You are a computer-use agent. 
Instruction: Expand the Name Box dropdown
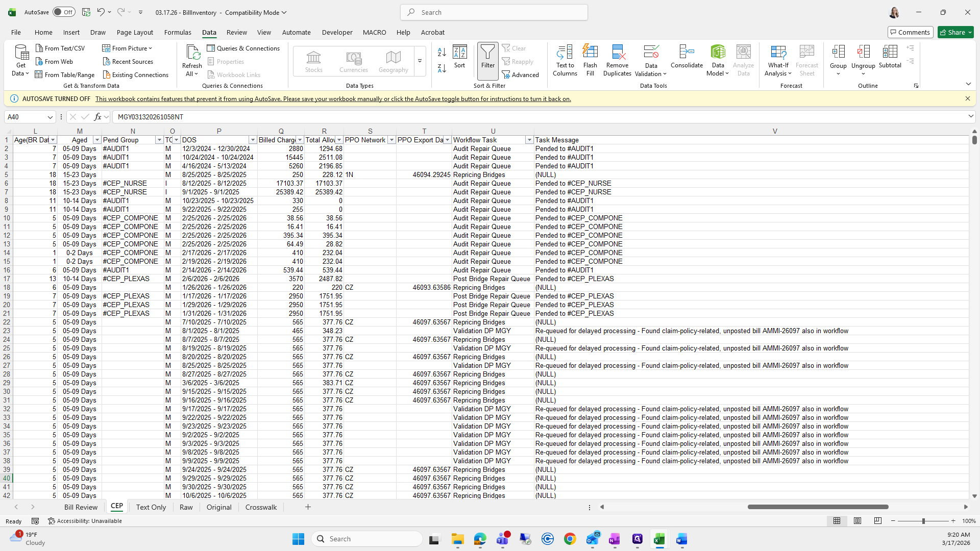pos(50,117)
